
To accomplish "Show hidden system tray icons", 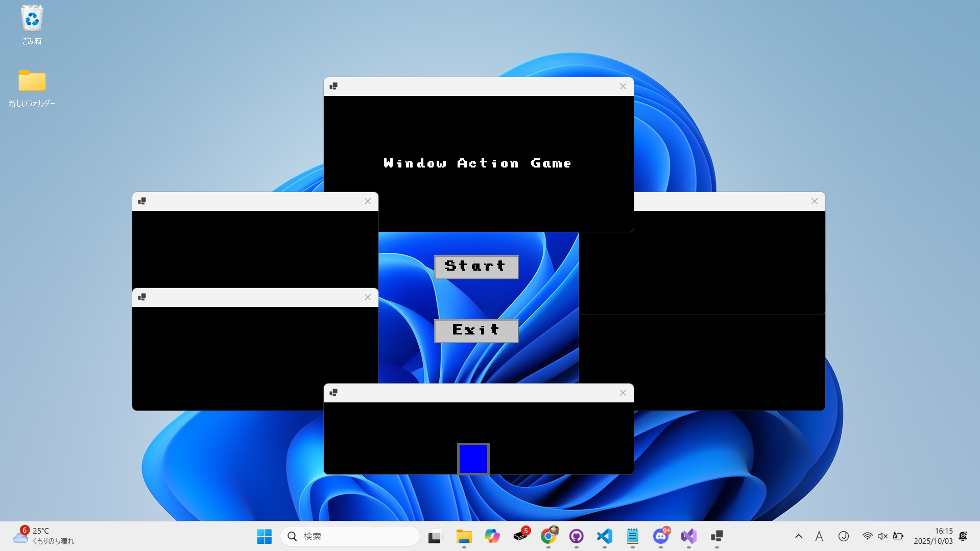I will [799, 536].
